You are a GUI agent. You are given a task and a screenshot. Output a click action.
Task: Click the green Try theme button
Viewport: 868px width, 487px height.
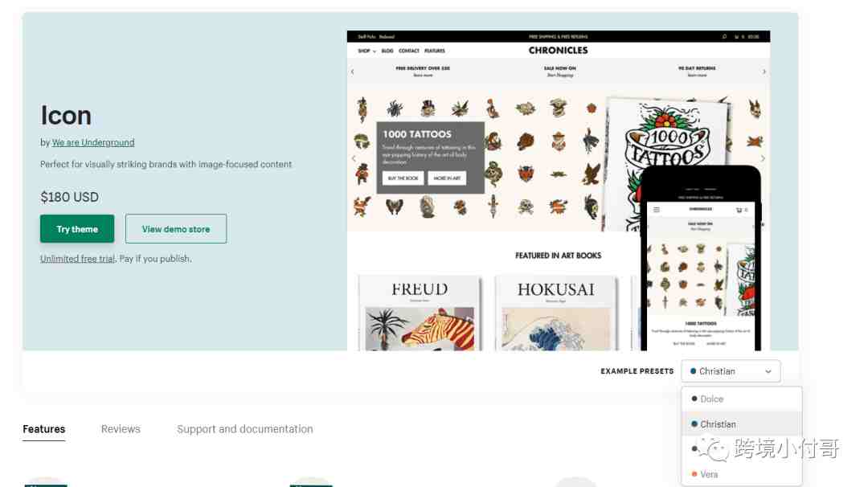pos(77,228)
